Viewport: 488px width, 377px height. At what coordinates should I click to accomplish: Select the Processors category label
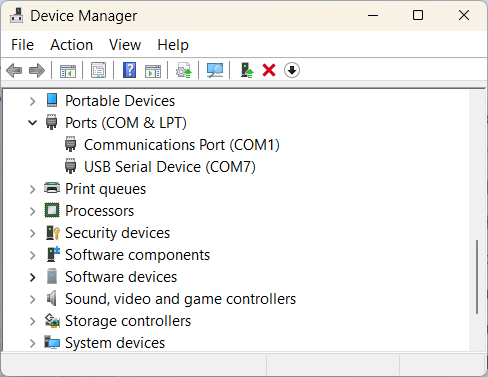[x=99, y=211]
